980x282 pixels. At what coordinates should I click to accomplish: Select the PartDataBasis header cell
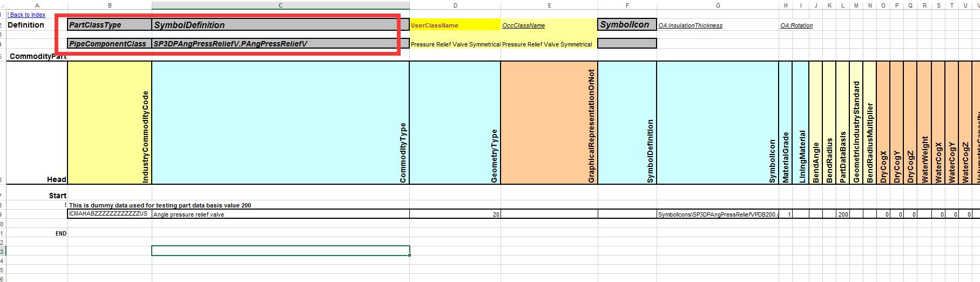(842, 123)
